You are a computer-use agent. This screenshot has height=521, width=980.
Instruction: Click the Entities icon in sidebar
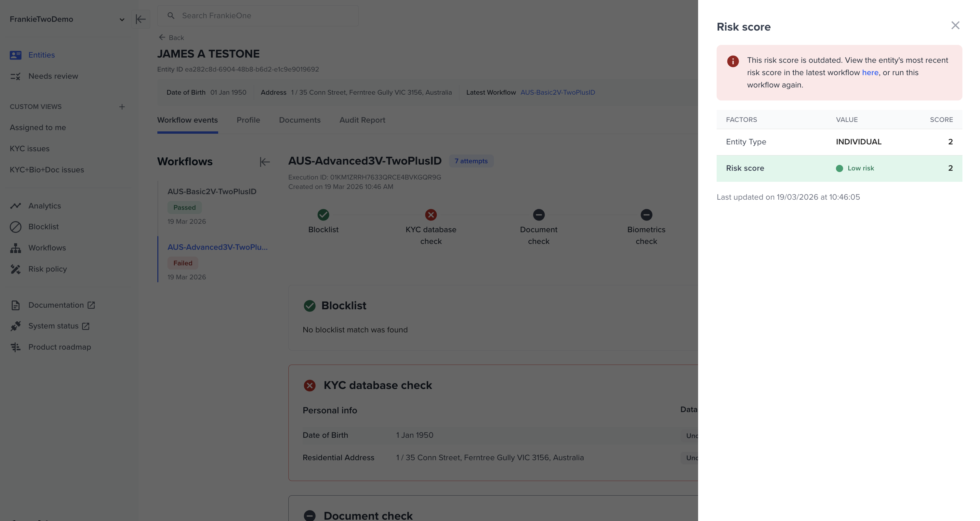(16, 55)
